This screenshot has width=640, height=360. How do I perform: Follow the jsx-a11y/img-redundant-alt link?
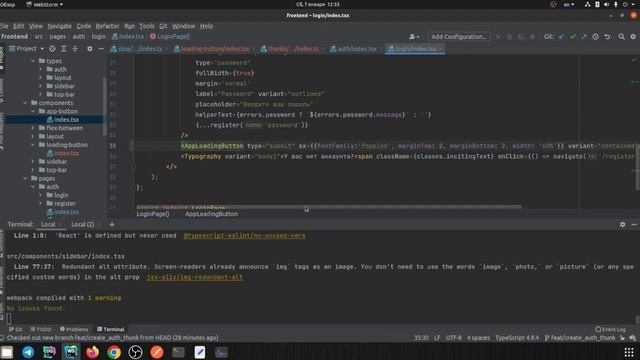click(195, 277)
